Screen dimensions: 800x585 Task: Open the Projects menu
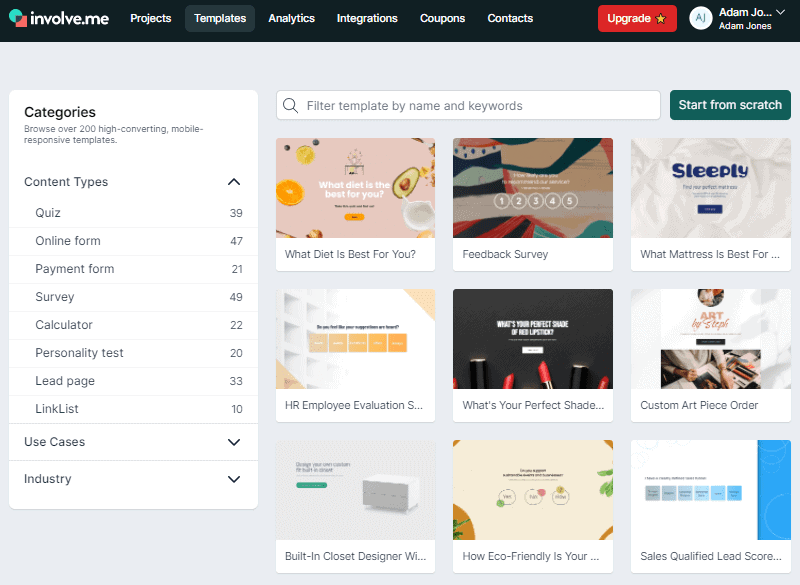coord(151,18)
